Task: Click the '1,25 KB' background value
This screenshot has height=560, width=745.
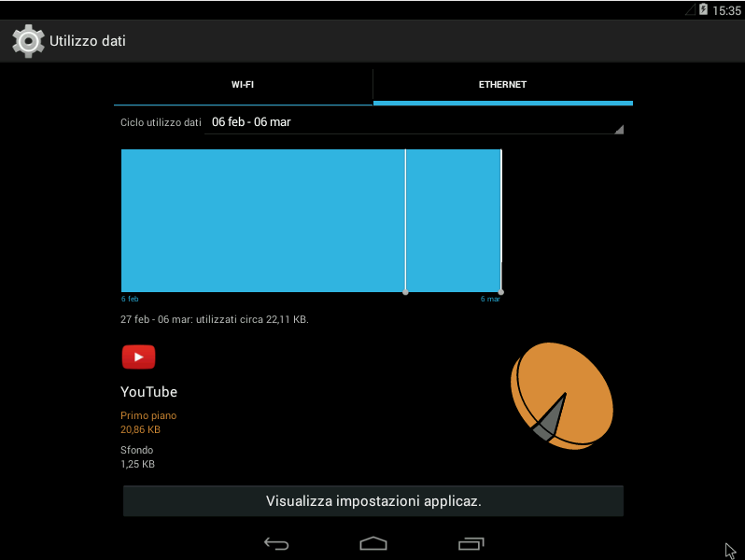Action: point(137,464)
